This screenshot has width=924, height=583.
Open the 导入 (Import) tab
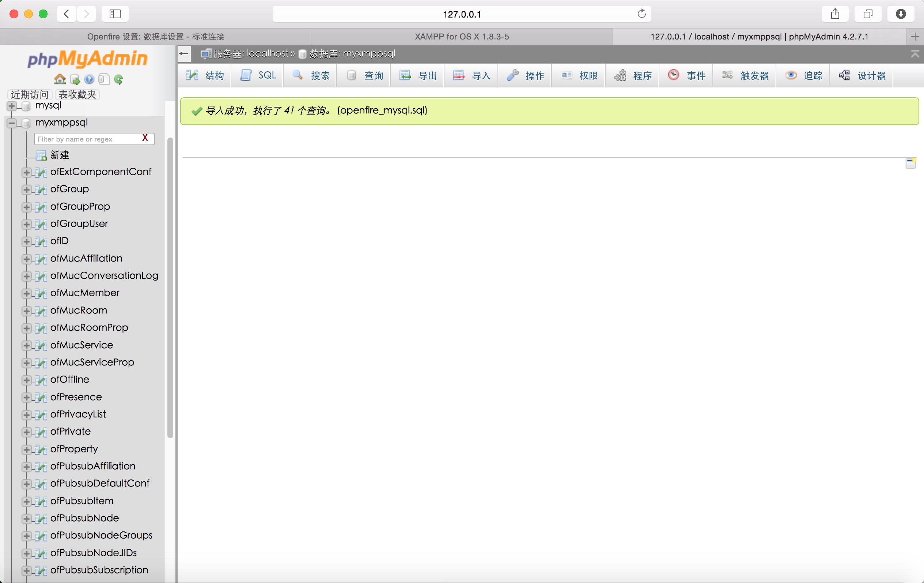pyautogui.click(x=471, y=75)
